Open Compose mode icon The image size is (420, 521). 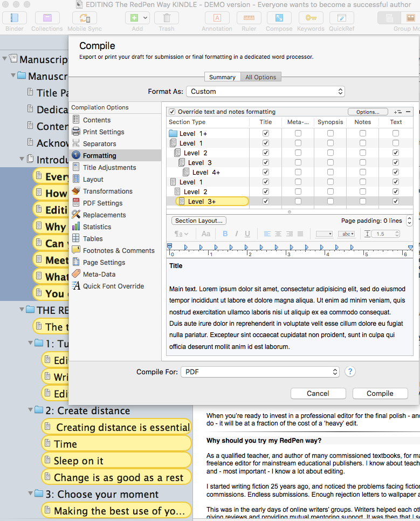[x=279, y=18]
